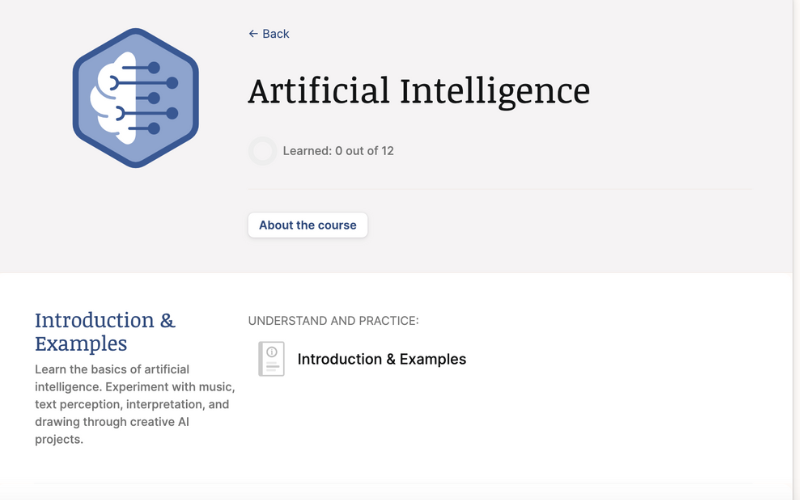Image resolution: width=800 pixels, height=500 pixels.
Task: Open the About the course button
Action: point(308,225)
